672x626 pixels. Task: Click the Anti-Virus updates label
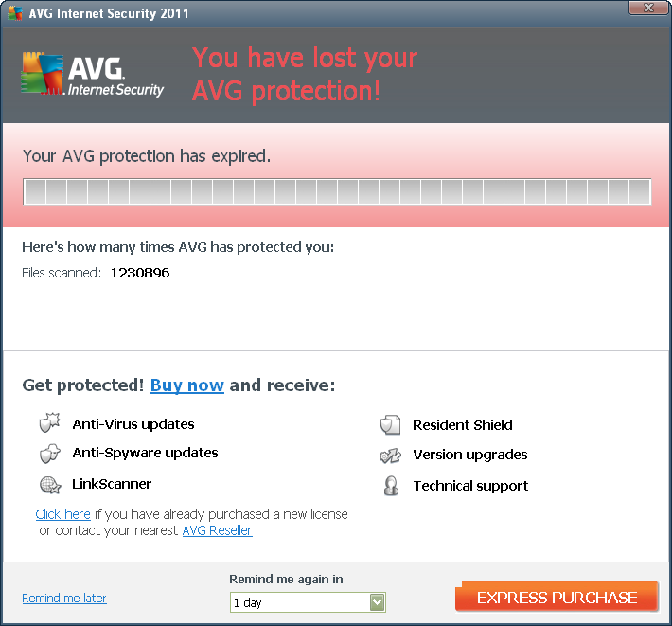click(x=133, y=424)
